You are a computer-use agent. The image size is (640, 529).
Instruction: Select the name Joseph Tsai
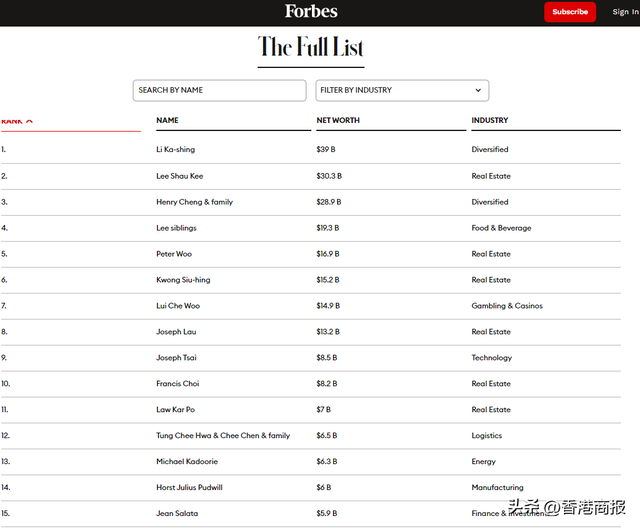coord(176,358)
